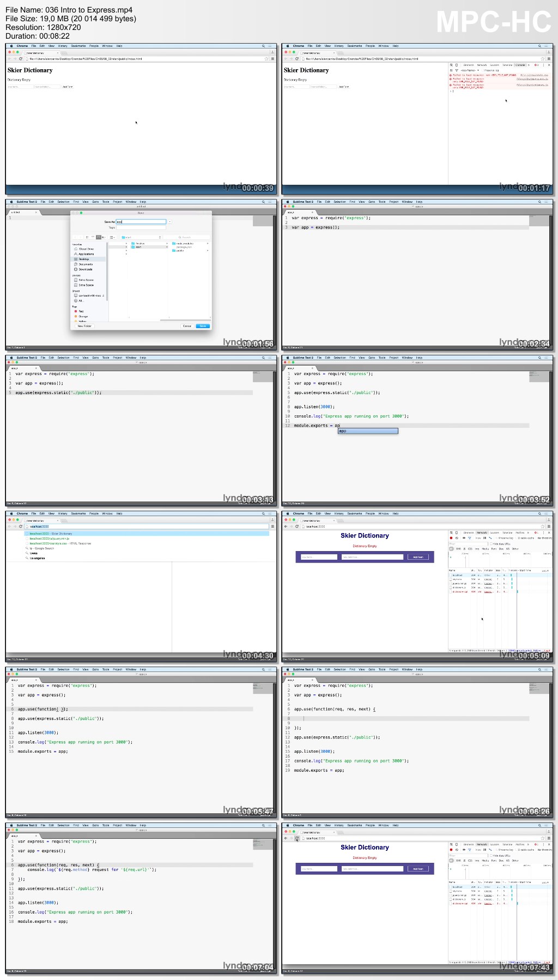This screenshot has height=980, width=558.
Task: Pick the 'app' autocomplete suggestion at 00:03:52
Action: pos(368,431)
